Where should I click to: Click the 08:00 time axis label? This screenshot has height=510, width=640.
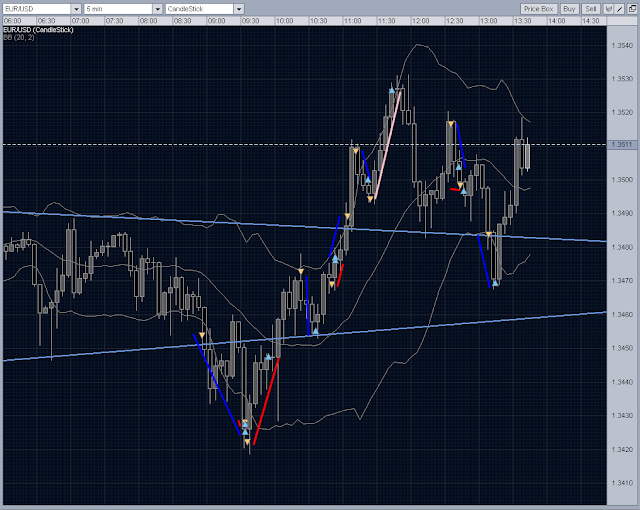[x=148, y=21]
